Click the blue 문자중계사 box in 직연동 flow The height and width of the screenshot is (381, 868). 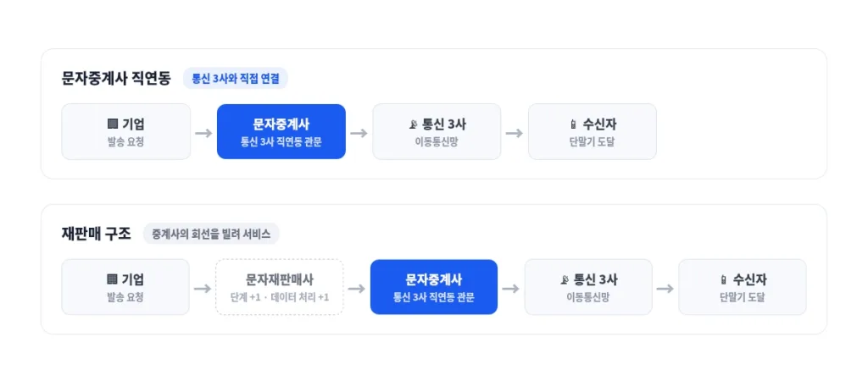tap(281, 131)
